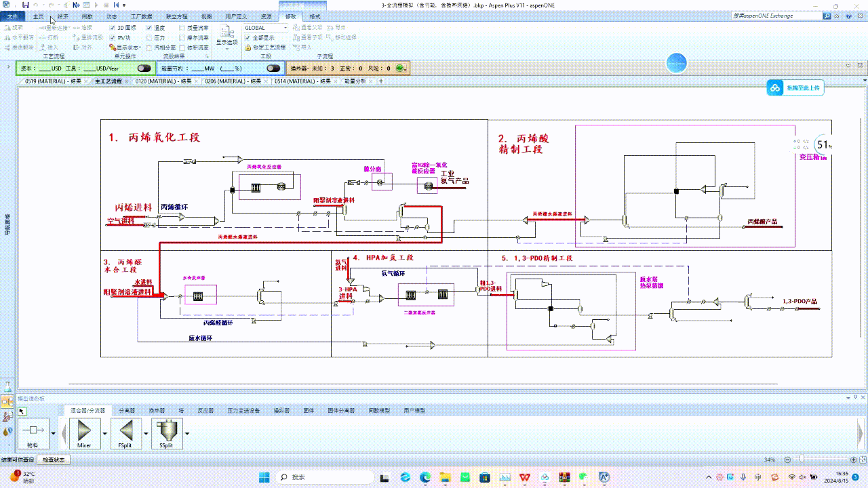Image resolution: width=868 pixels, height=488 pixels.
Task: Toggle the 全部显示 checkbox
Action: [x=248, y=38]
